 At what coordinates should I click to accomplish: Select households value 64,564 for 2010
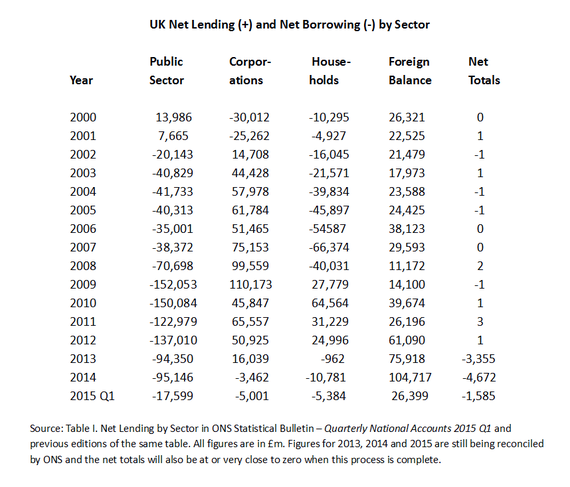(330, 303)
